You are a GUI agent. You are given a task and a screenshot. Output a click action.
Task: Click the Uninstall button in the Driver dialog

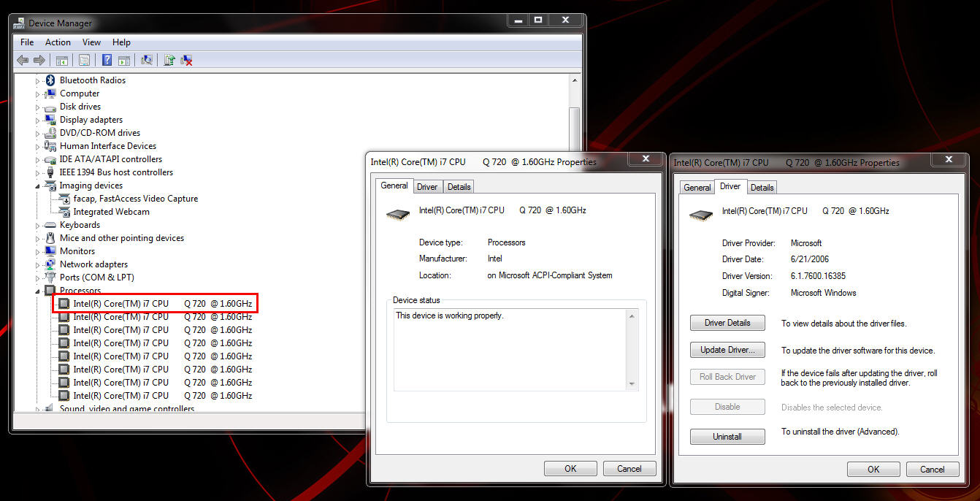pyautogui.click(x=727, y=437)
